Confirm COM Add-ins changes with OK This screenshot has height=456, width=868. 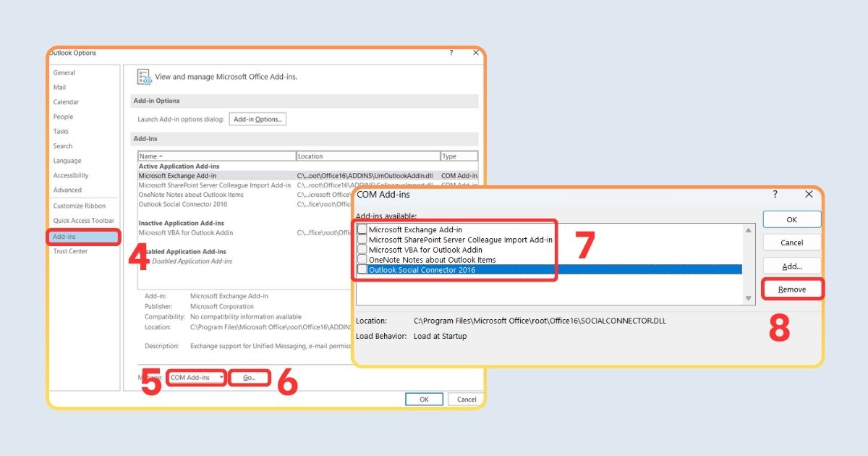point(791,219)
